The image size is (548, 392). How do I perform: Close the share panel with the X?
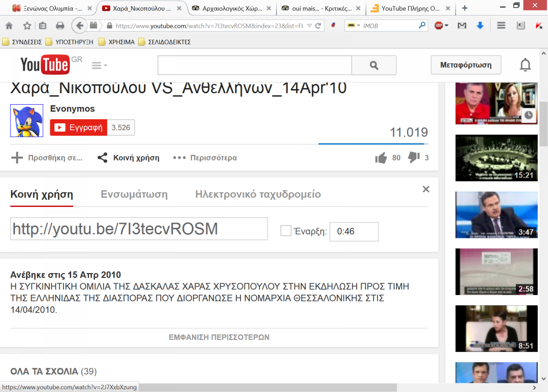[x=426, y=189]
